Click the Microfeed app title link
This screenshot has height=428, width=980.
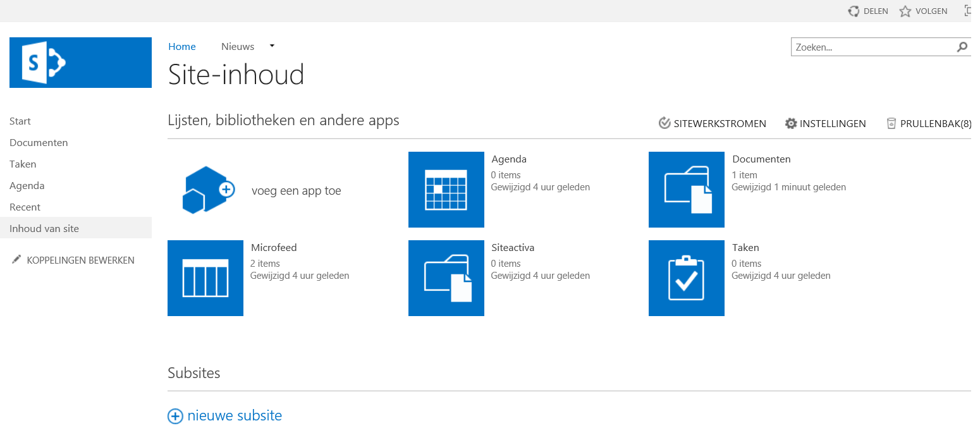click(x=274, y=248)
